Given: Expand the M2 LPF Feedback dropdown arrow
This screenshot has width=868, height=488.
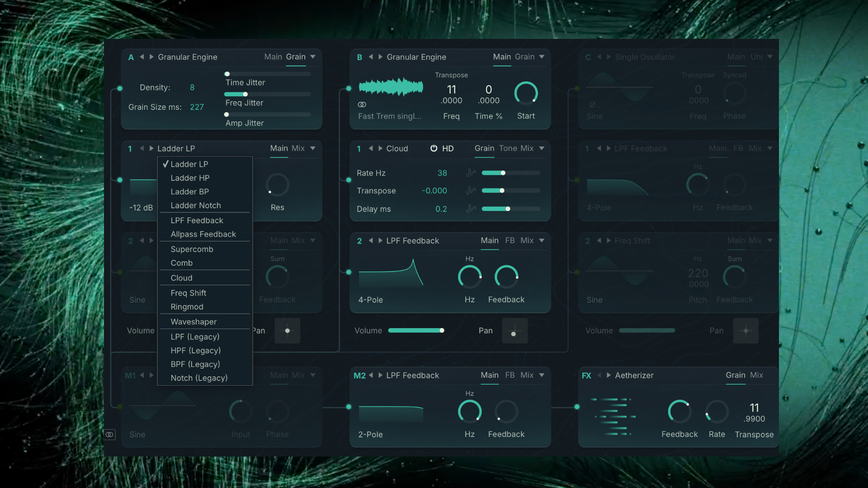Looking at the screenshot, I should pos(542,375).
